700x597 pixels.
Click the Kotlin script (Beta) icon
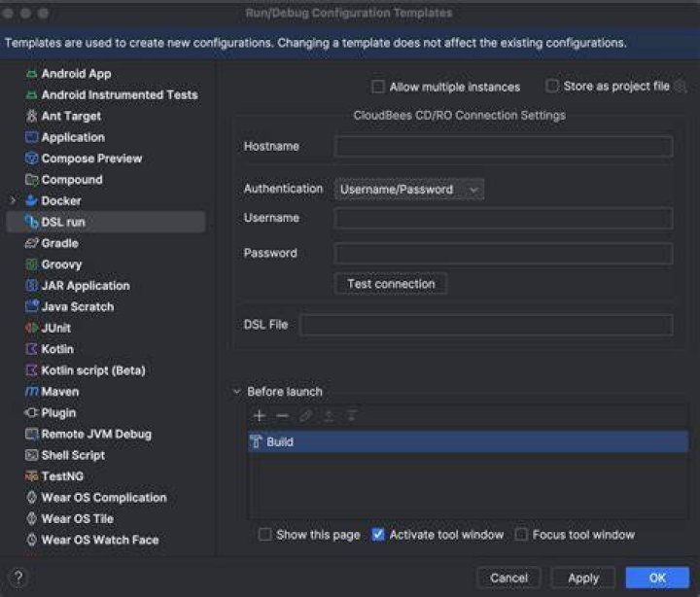pyautogui.click(x=31, y=370)
